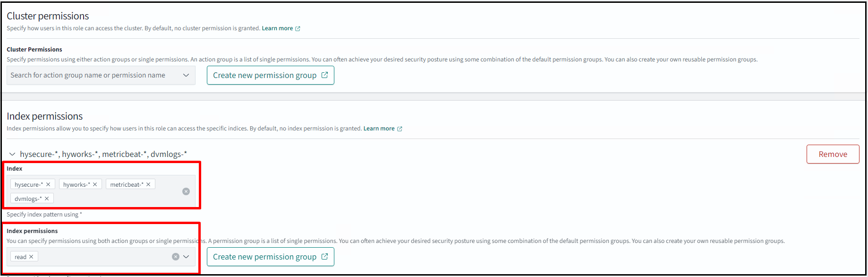Viewport: 868px width, 277px height.
Task: Remove the hysecure-* index tag
Action: [48, 184]
